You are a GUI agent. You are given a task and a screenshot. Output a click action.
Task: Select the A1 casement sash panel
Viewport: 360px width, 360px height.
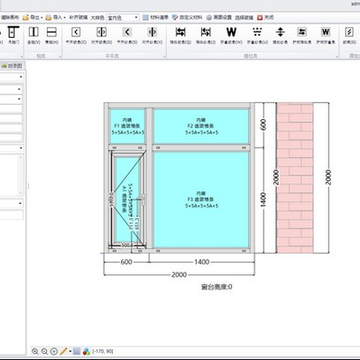128,199
